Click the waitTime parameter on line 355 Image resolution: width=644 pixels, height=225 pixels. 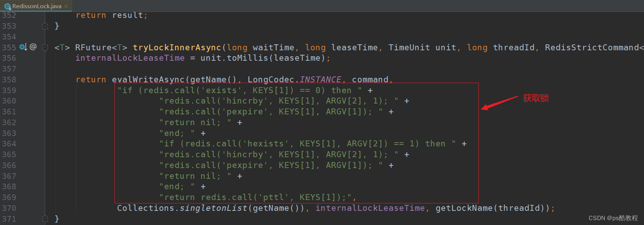[273, 48]
